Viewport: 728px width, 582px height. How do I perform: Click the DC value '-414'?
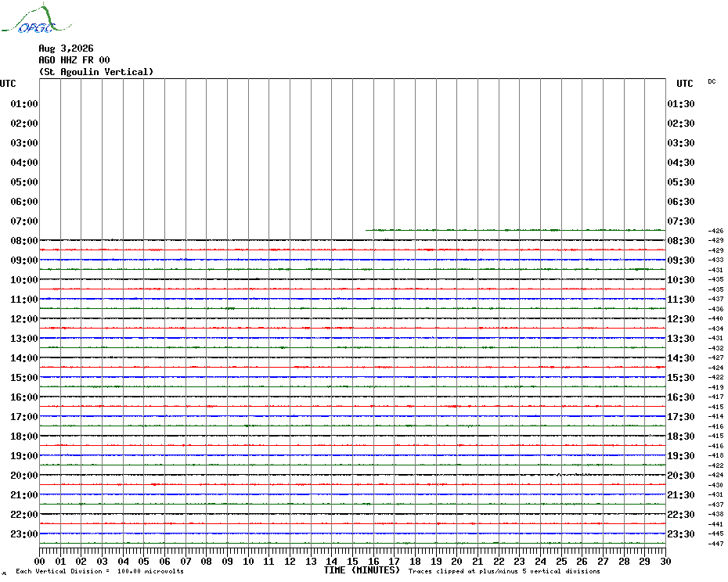coord(715,416)
